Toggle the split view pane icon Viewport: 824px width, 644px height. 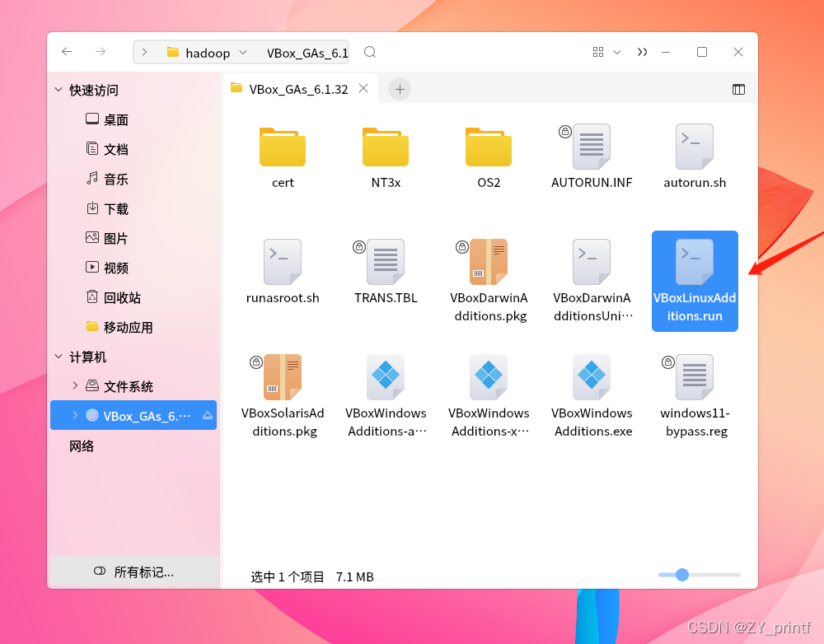738,89
